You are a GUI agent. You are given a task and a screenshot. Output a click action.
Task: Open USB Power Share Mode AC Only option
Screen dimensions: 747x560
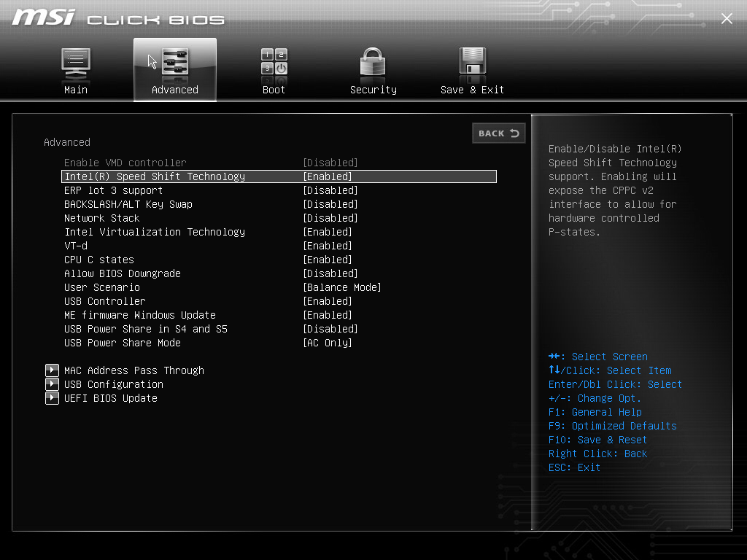[x=328, y=343]
